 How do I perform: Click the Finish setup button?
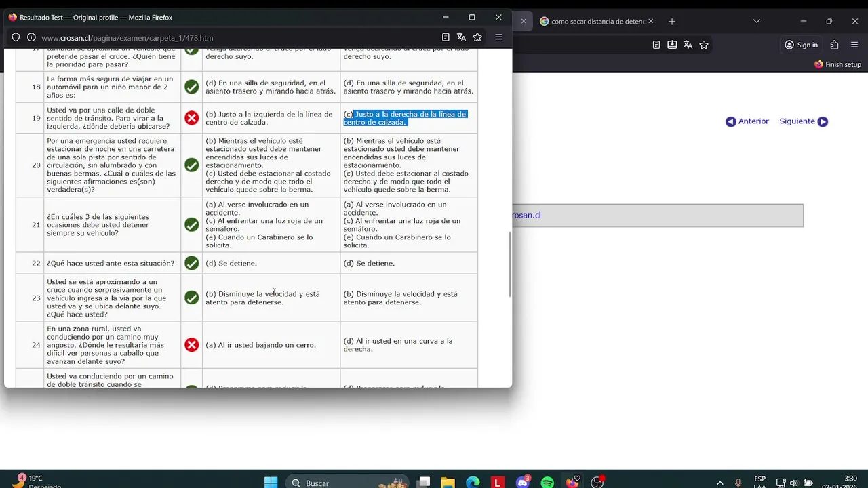pos(837,64)
